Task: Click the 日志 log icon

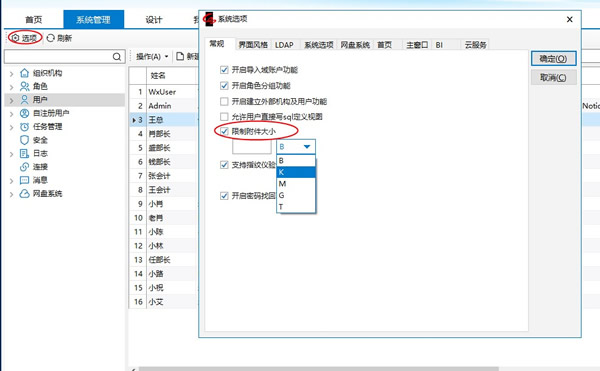Action: tap(24, 153)
